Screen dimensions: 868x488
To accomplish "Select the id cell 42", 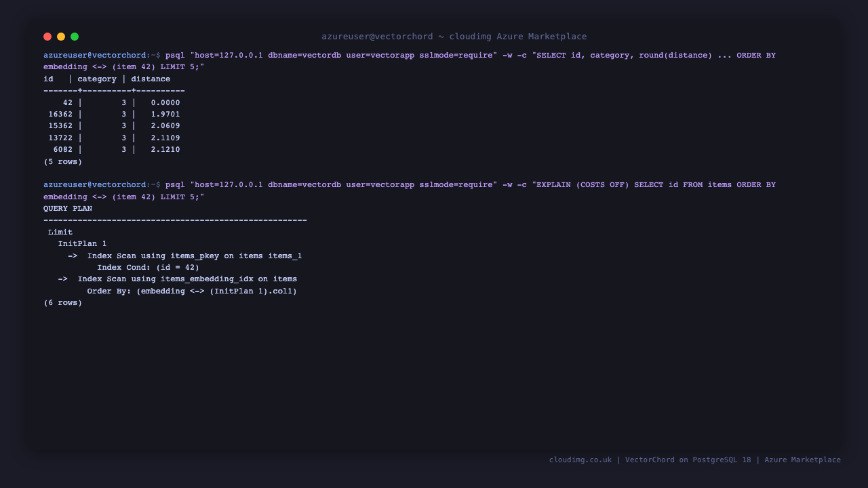I will [68, 102].
